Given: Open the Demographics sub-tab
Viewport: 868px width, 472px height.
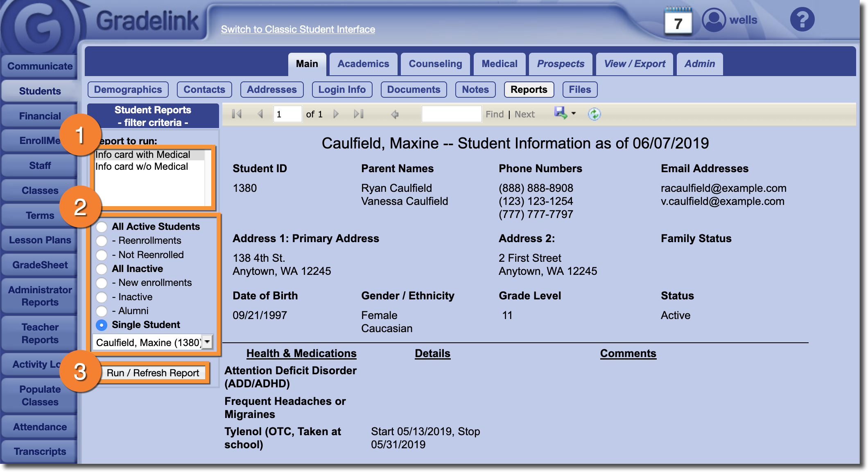Looking at the screenshot, I should coord(128,90).
